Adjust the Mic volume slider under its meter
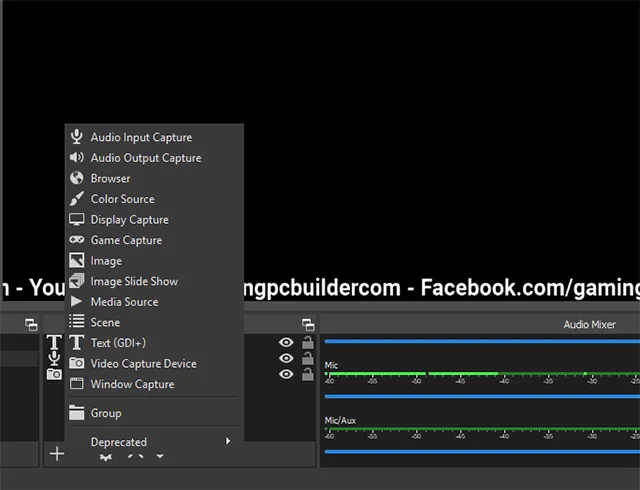 (x=482, y=396)
